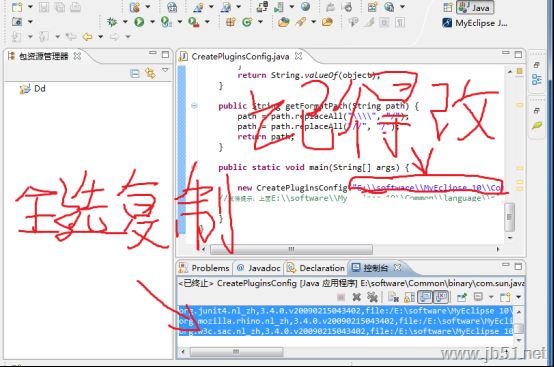Run the program with green play icon
This screenshot has height=367, width=554.
[139, 22]
